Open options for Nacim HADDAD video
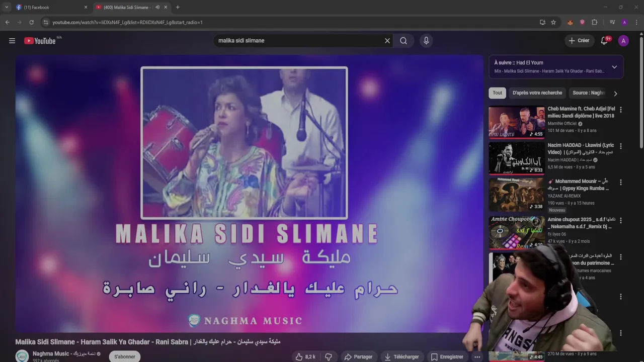 click(x=620, y=146)
